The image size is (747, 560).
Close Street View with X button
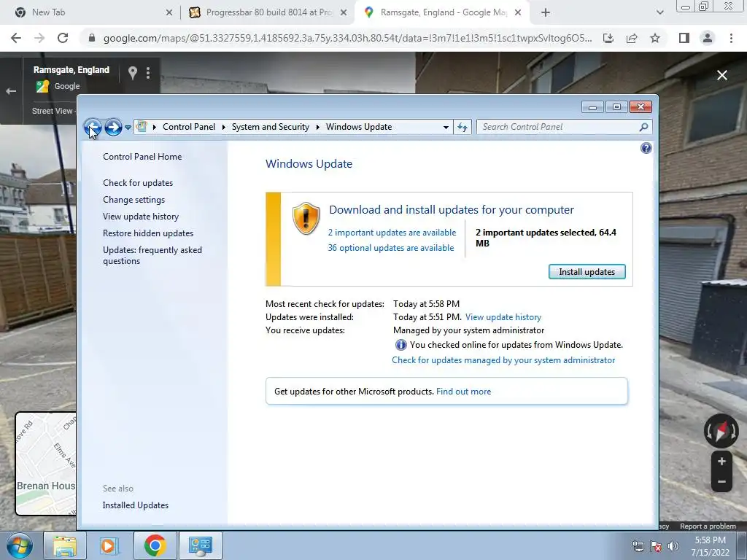tap(722, 75)
